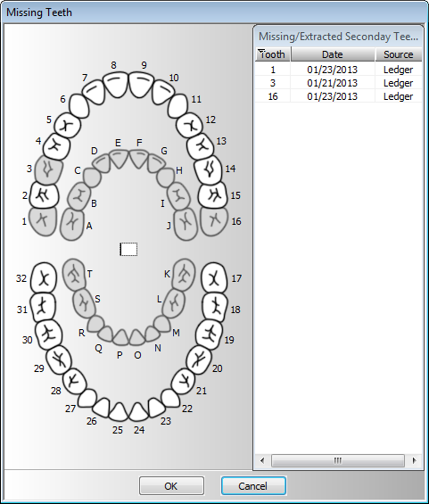This screenshot has height=504, width=429.
Task: Select tooth 8 in the upper arch
Action: point(116,84)
